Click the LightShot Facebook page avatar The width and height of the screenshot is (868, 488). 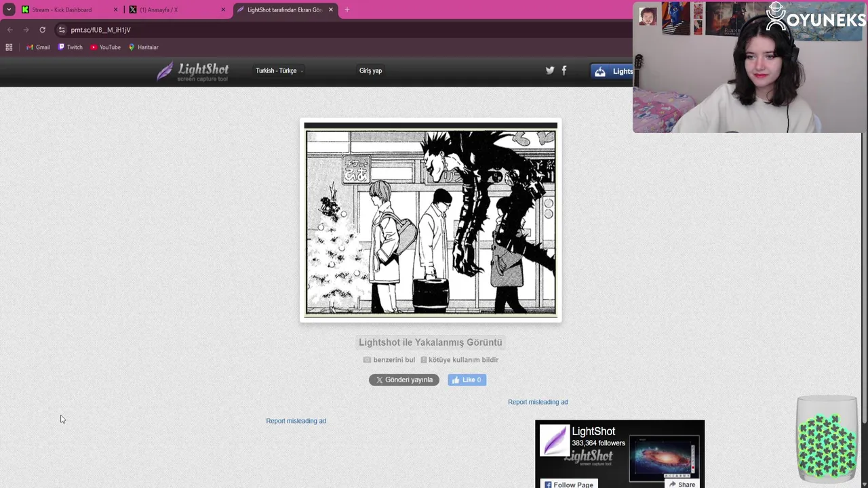(x=554, y=440)
